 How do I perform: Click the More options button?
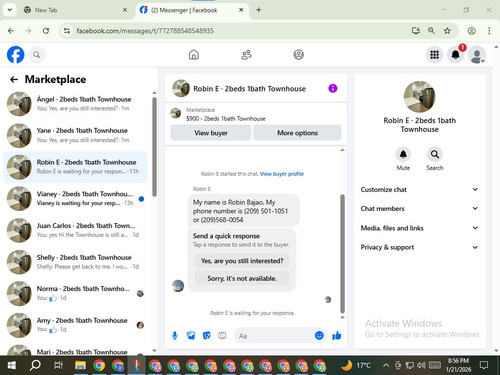pyautogui.click(x=297, y=133)
